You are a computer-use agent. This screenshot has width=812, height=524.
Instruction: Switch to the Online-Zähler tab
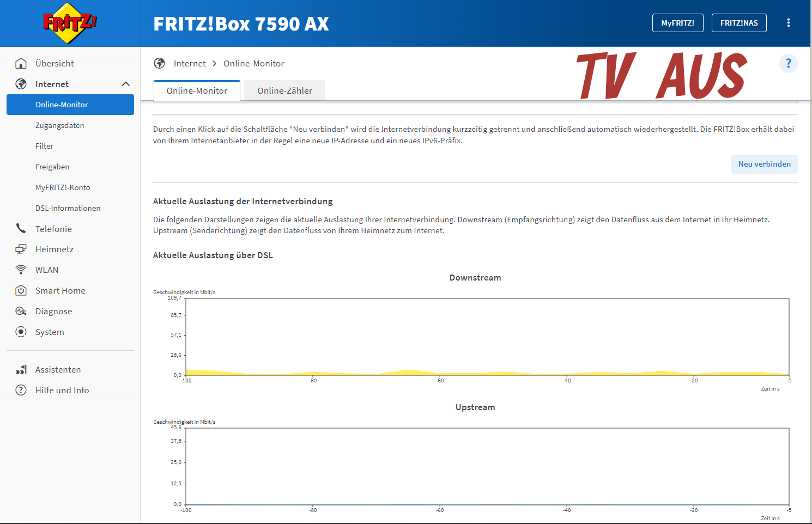284,90
